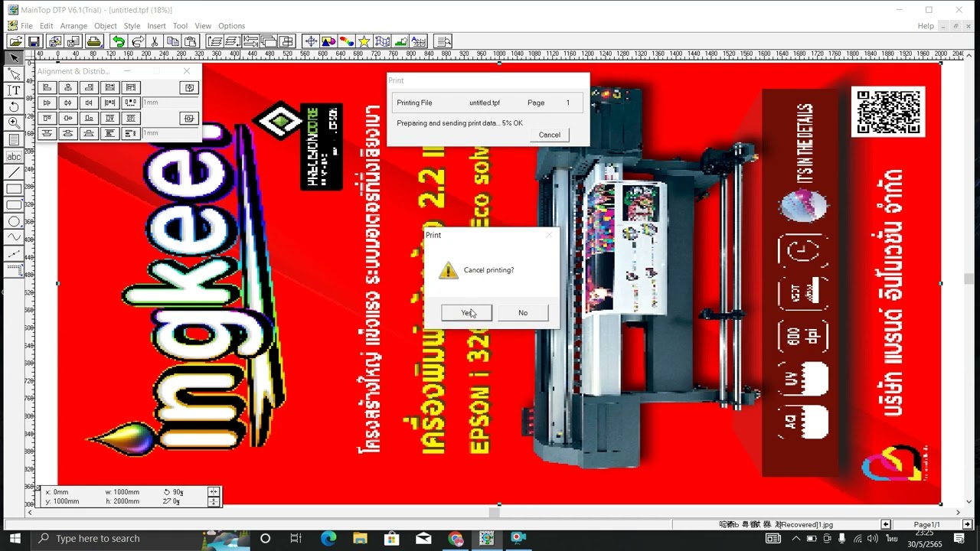Click Cancel in the Print progress window

[x=549, y=135]
